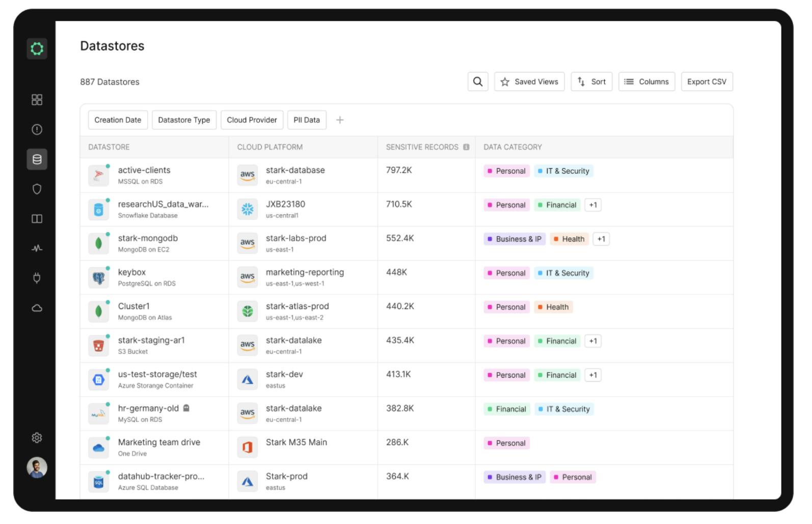The height and width of the screenshot is (524, 812).
Task: Click the Sort button
Action: (591, 82)
